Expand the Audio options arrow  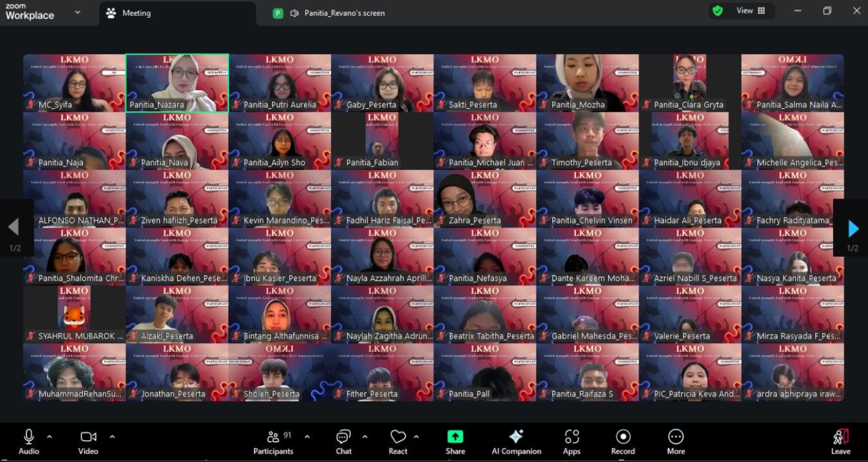point(49,437)
